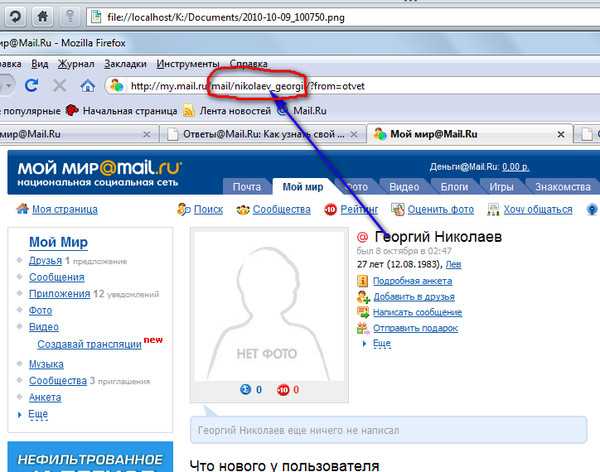
Task: Click the Хочу общаться icon
Action: point(493,209)
